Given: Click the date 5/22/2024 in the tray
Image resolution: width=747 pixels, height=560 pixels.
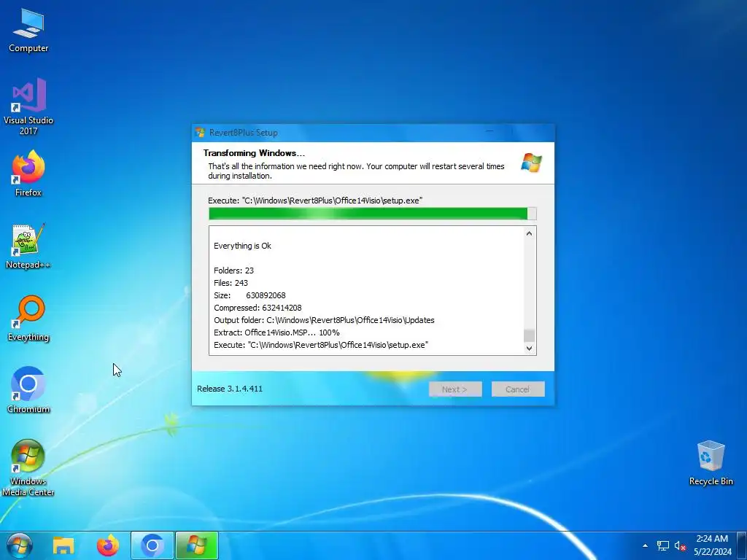Looking at the screenshot, I should [x=712, y=552].
